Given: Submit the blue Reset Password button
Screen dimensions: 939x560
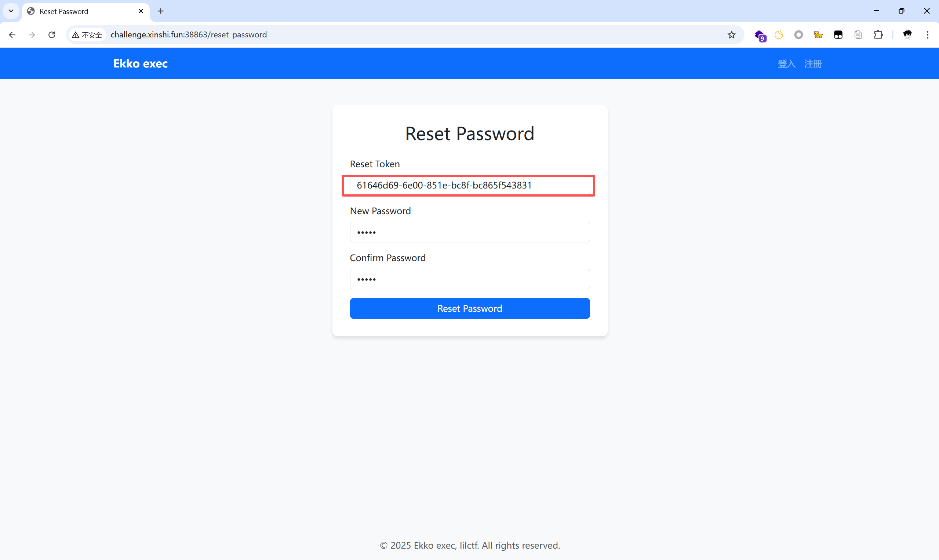Looking at the screenshot, I should [469, 308].
